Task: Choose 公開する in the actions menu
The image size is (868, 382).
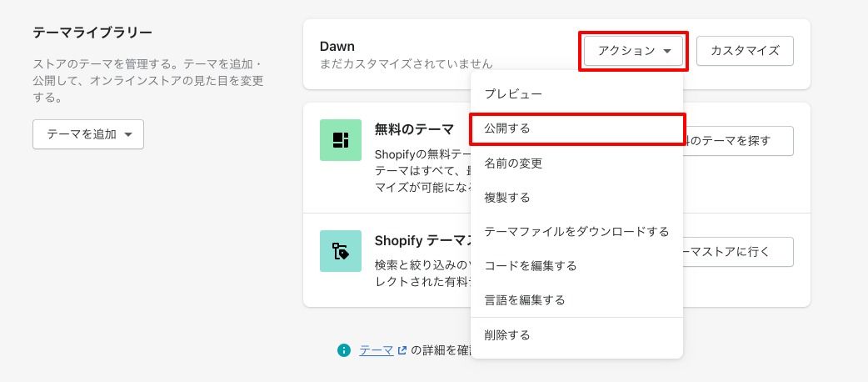Action: click(507, 128)
